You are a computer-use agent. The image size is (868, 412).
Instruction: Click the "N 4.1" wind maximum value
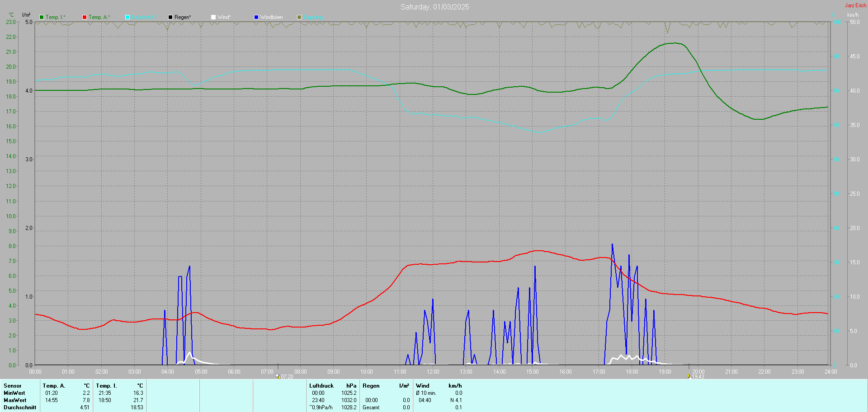456,400
